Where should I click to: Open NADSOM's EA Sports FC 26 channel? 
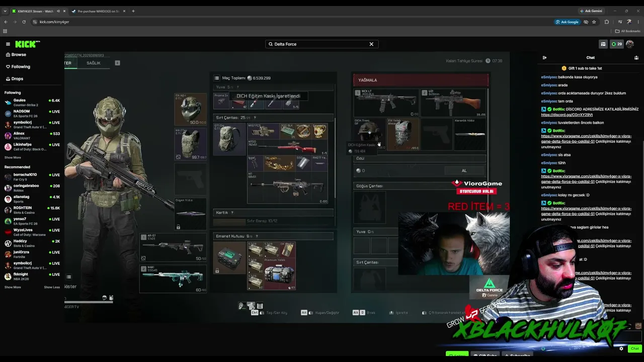pos(32,114)
